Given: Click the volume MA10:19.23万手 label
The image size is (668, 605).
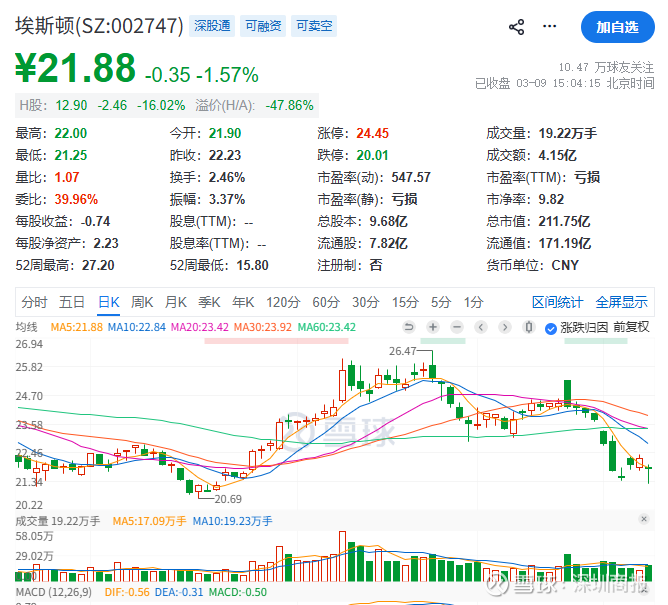Looking at the screenshot, I should (232, 521).
